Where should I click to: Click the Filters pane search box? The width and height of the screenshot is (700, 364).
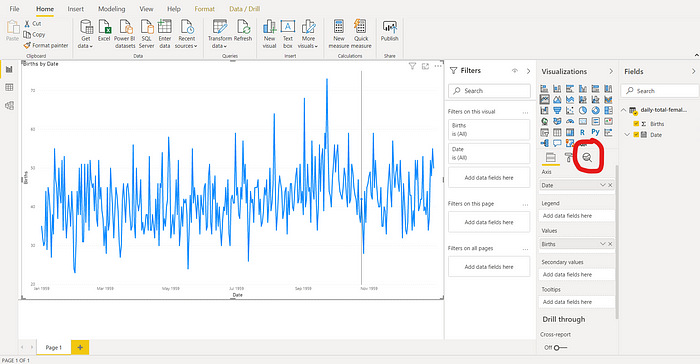pyautogui.click(x=489, y=91)
